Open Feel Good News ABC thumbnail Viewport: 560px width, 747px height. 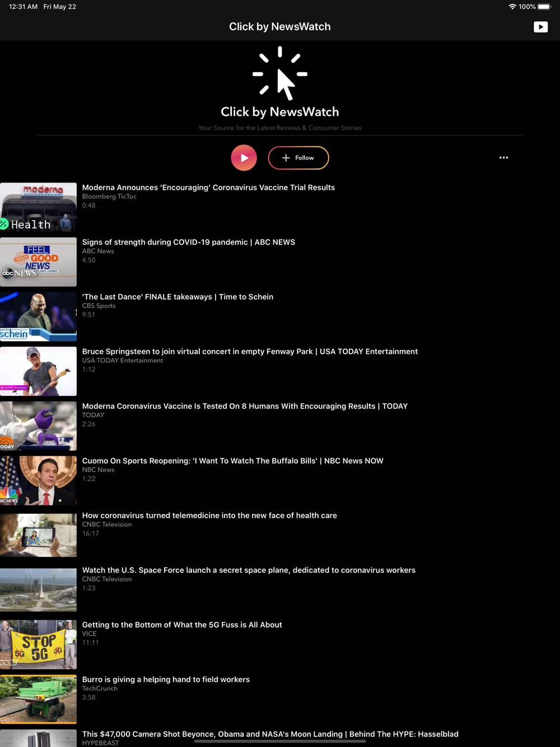tap(38, 262)
